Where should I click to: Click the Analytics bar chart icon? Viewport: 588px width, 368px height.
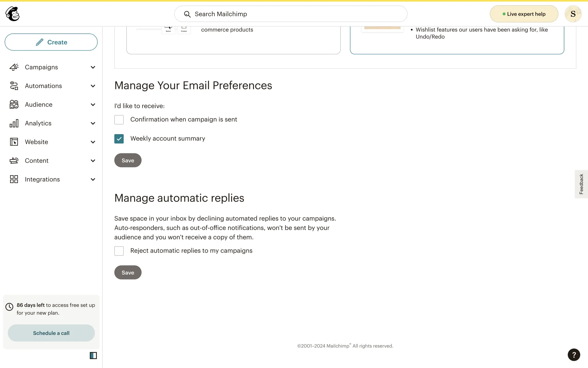pyautogui.click(x=14, y=123)
